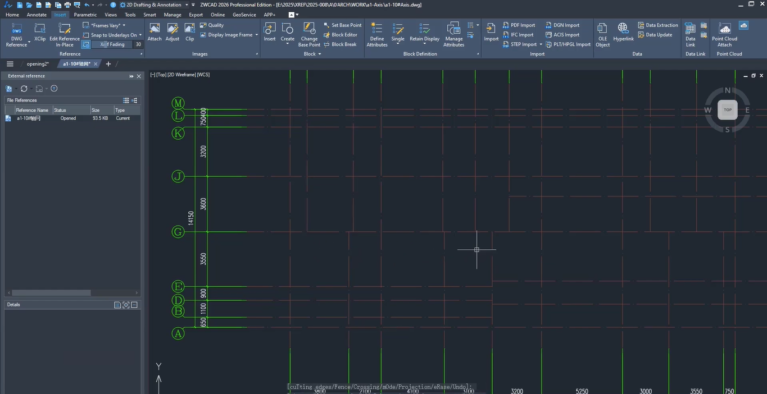Select the a1-10# reference row

[x=73, y=118]
